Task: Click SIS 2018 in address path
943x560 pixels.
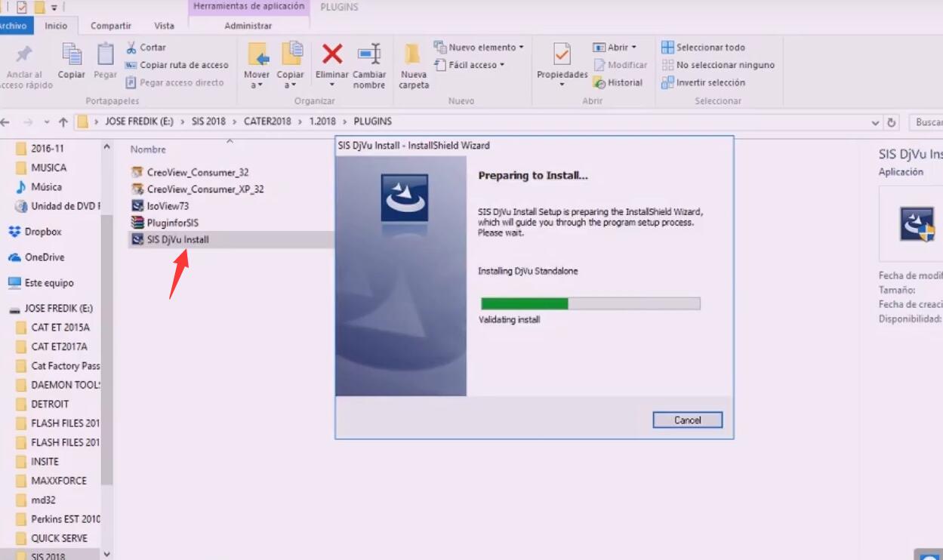Action: click(x=208, y=122)
